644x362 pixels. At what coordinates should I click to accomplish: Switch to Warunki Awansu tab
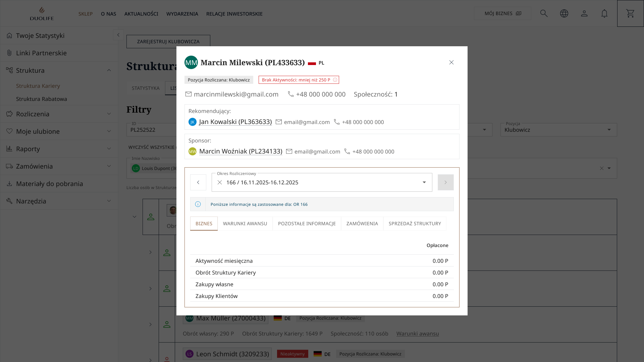point(245,224)
